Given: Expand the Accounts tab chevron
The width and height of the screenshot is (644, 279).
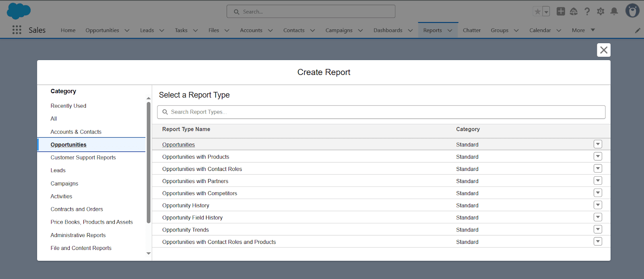Looking at the screenshot, I should pos(270,30).
